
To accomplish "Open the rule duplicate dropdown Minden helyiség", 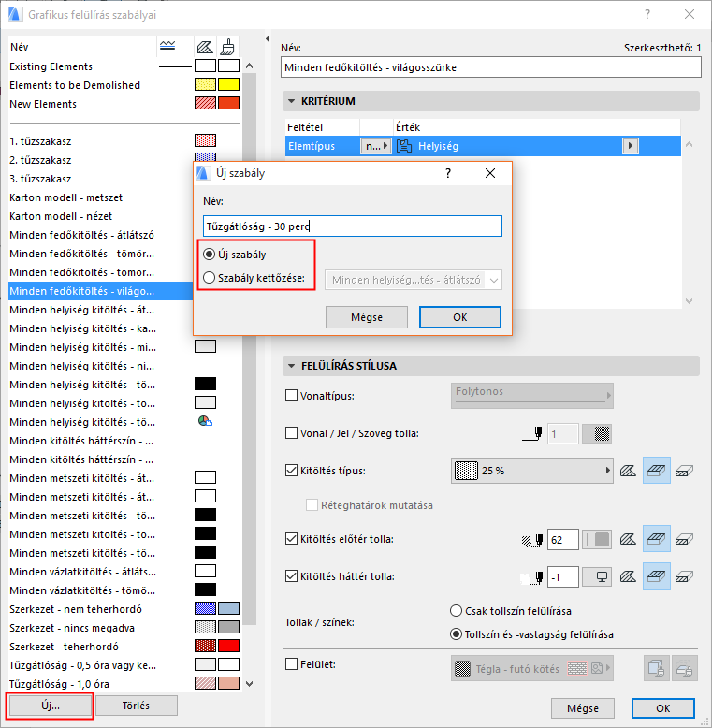I will [414, 280].
